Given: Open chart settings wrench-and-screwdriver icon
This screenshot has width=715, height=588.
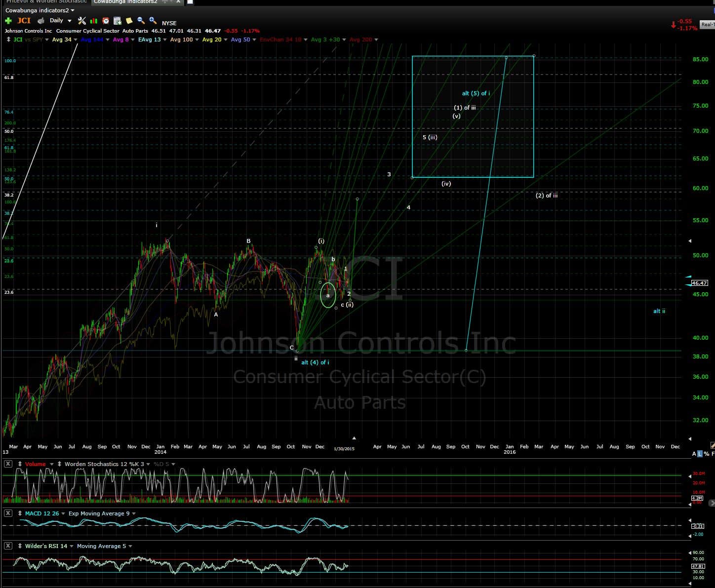Looking at the screenshot, I should (82, 21).
